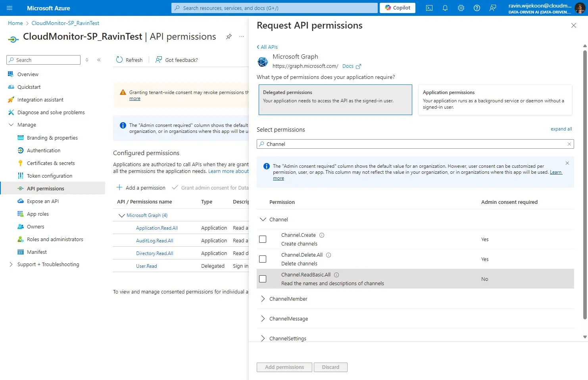Show info for Channel.ReadBasic.All permission
Image resolution: width=588 pixels, height=380 pixels.
click(x=336, y=275)
